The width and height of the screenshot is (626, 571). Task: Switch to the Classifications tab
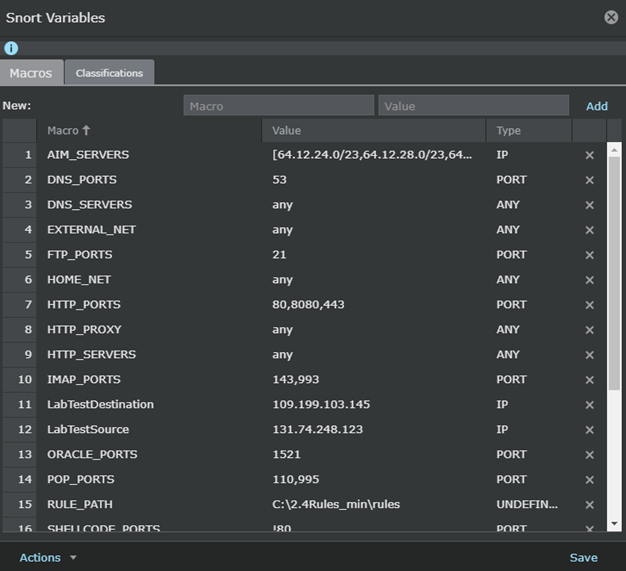(x=109, y=73)
